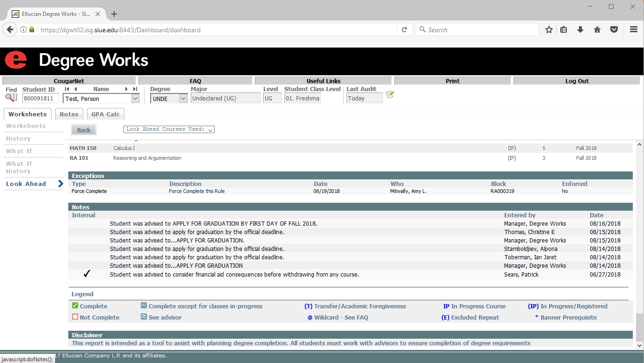
Task: Click the internal checkmark on financial aid note
Action: click(x=87, y=274)
